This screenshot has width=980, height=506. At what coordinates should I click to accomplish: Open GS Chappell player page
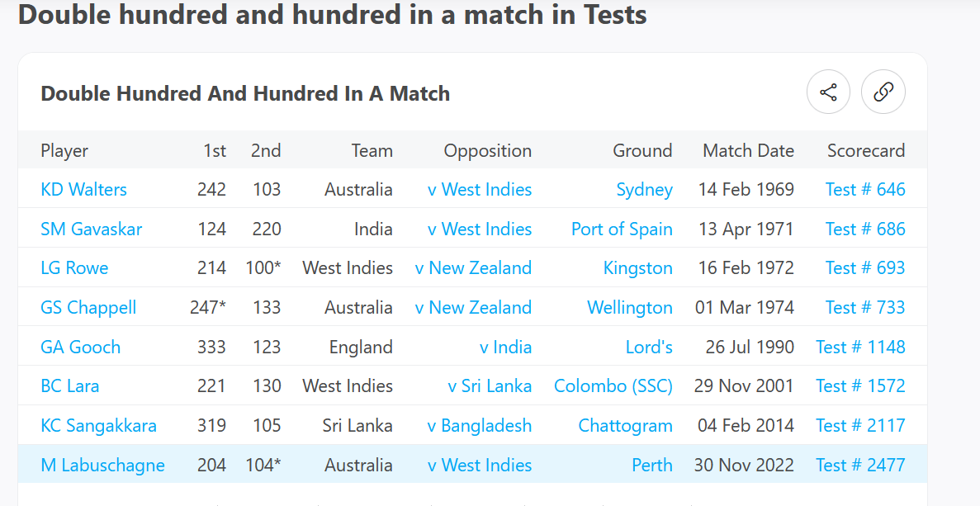[x=88, y=307]
